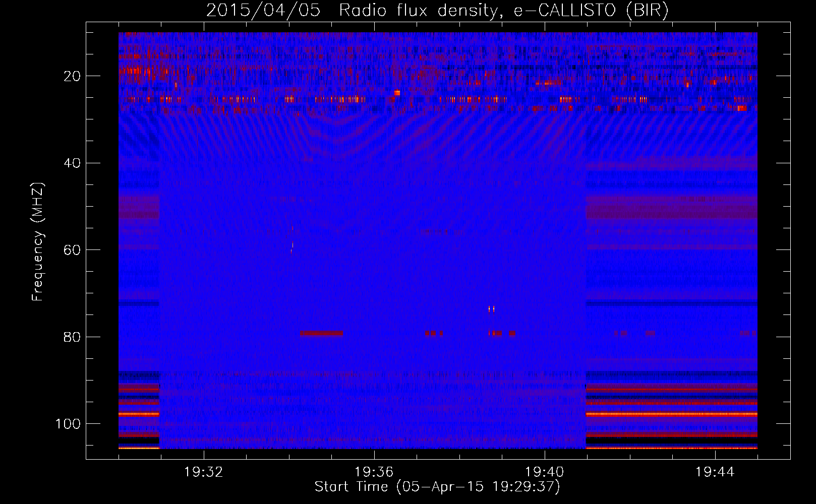This screenshot has height=504, width=816.
Task: Click the 40 MHz frequency tick label
Action: point(72,163)
